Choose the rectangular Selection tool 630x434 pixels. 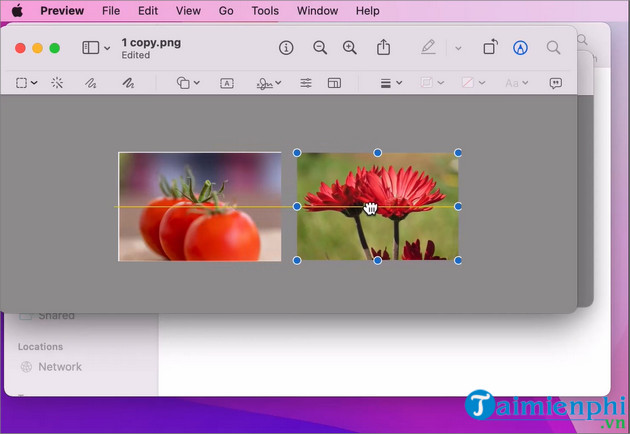click(21, 83)
